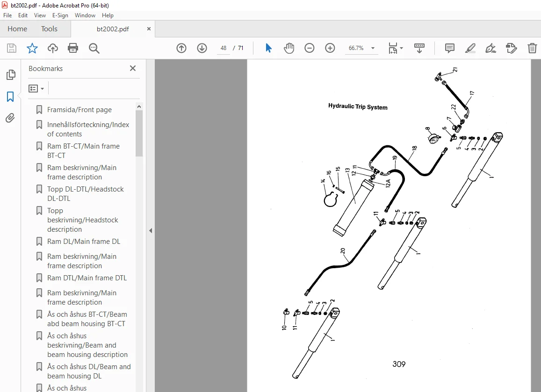Open bookmark Topp beskrivning/Headstock description
541x392 pixels.
pyautogui.click(x=82, y=220)
